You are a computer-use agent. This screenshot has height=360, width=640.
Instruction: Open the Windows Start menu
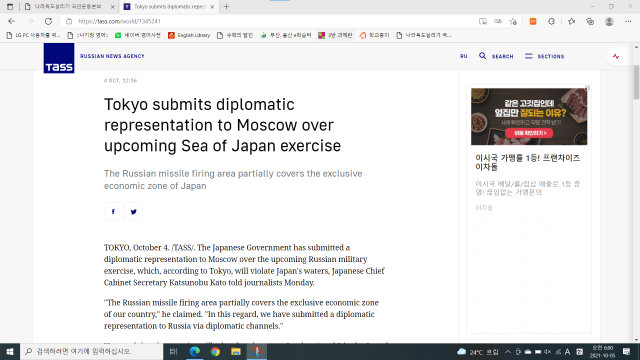10,351
